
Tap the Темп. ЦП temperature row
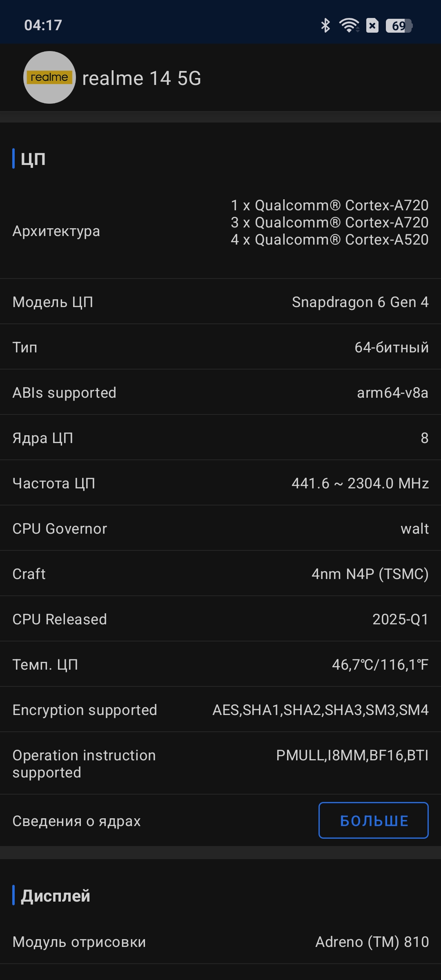[x=220, y=664]
